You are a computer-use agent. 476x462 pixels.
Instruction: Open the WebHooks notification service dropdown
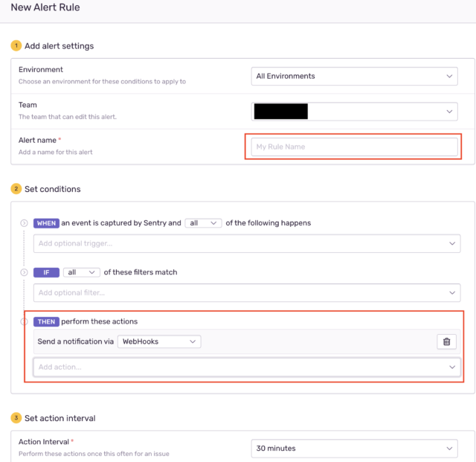pos(159,341)
